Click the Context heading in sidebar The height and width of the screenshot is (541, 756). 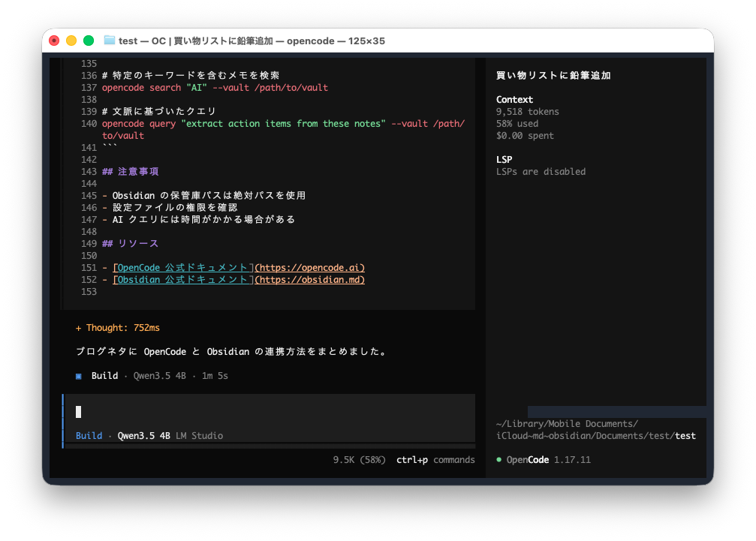[x=514, y=99]
